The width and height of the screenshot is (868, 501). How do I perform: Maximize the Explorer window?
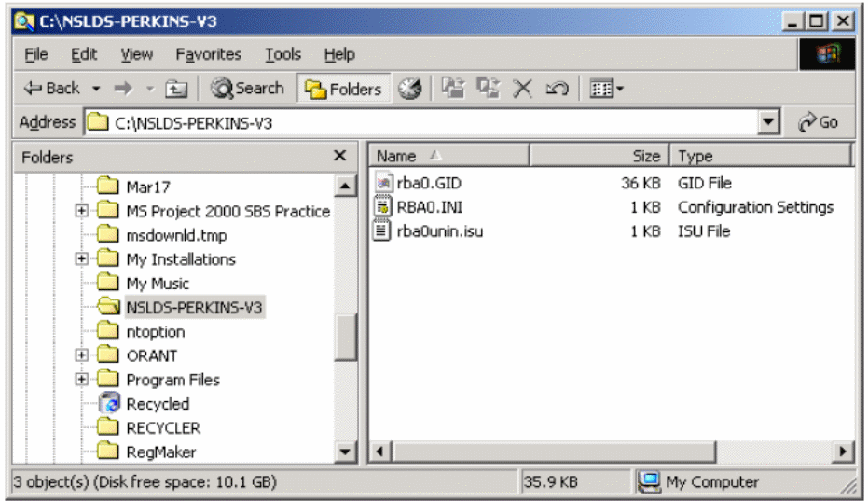[x=817, y=21]
